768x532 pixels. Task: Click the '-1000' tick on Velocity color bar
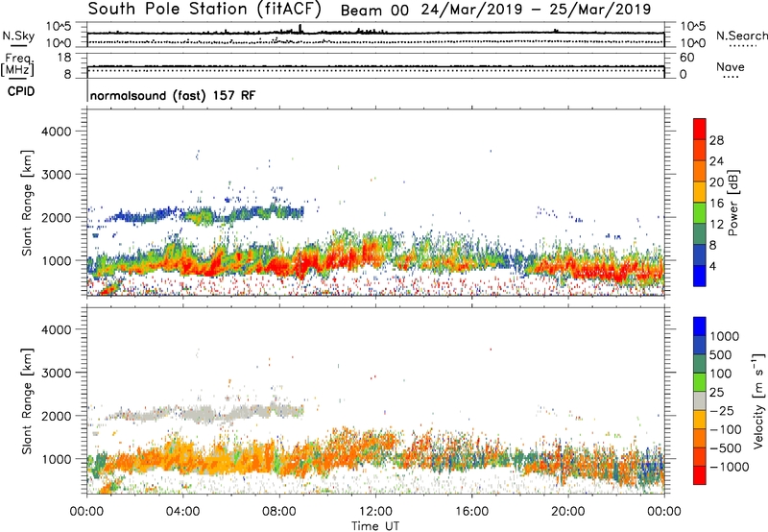pyautogui.click(x=729, y=467)
